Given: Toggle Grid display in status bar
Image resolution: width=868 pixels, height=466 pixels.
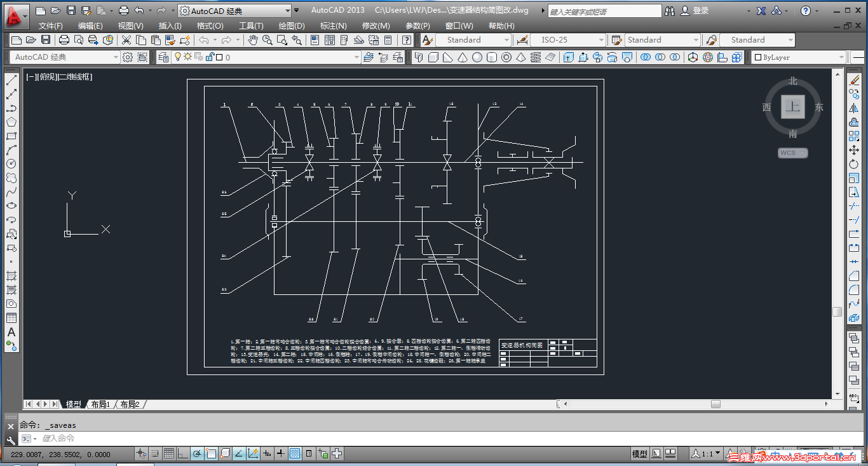Looking at the screenshot, I should click(169, 453).
